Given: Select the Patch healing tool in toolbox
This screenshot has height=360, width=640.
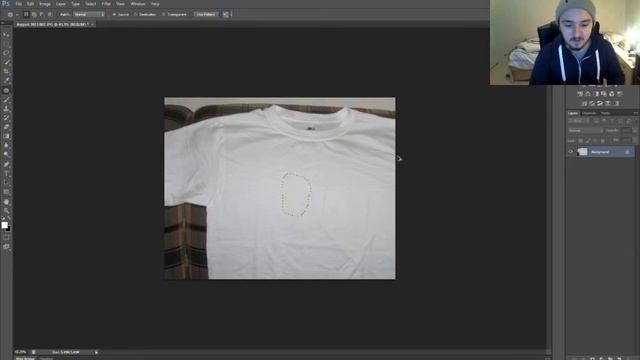Looking at the screenshot, I should (x=6, y=91).
